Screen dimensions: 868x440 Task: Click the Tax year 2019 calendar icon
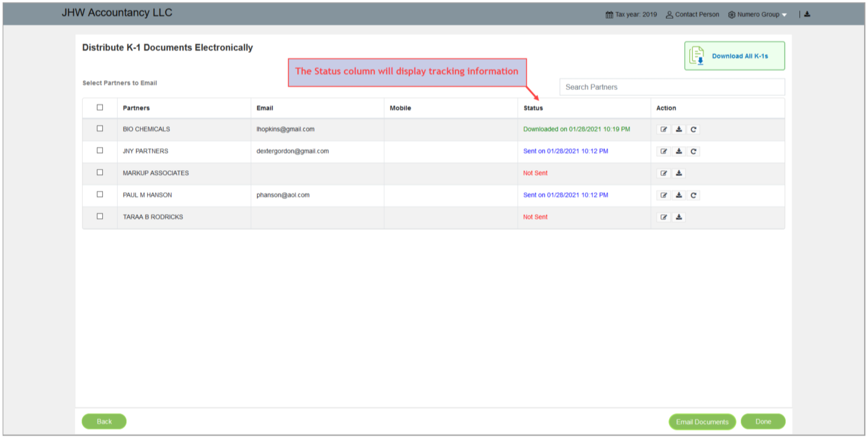pos(609,15)
